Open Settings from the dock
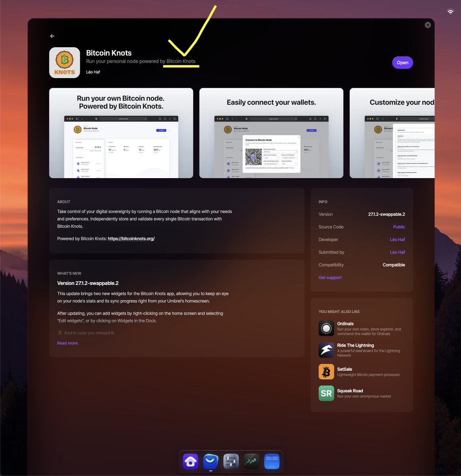The image size is (461, 476). coord(231,461)
